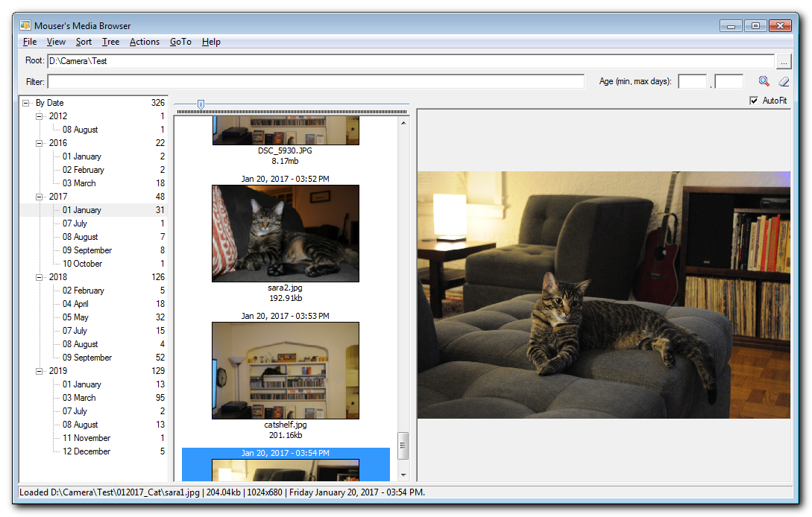Select the catshelf.jpg thumbnail
Image resolution: width=812 pixels, height=517 pixels.
pos(286,370)
